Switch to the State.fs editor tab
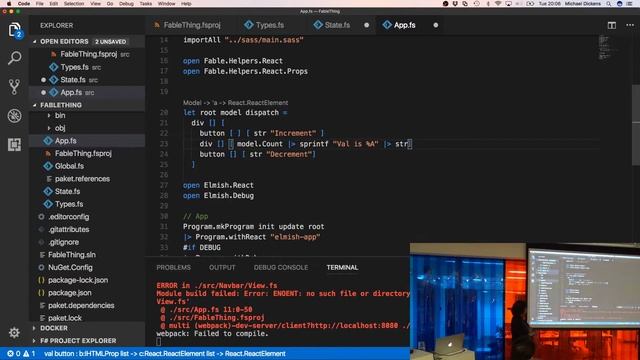Image resolution: width=640 pixels, height=360 pixels. 337,25
